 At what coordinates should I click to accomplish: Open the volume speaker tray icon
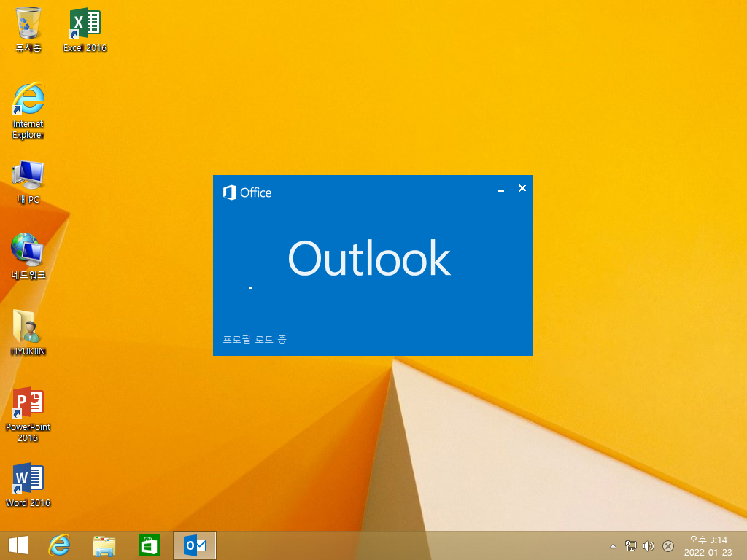pyautogui.click(x=649, y=546)
